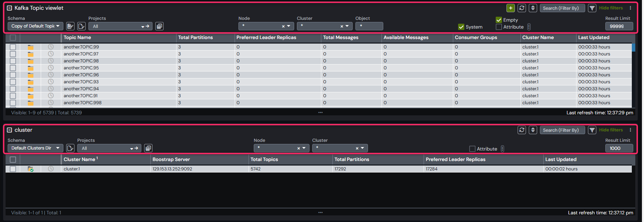Check the row box for another.TOPIC.96

(13, 75)
